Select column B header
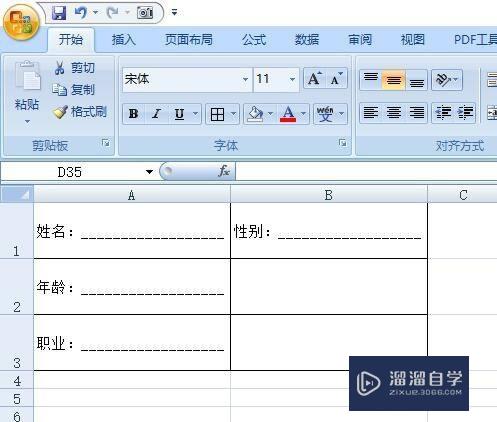The width and height of the screenshot is (497, 422). pyautogui.click(x=329, y=195)
